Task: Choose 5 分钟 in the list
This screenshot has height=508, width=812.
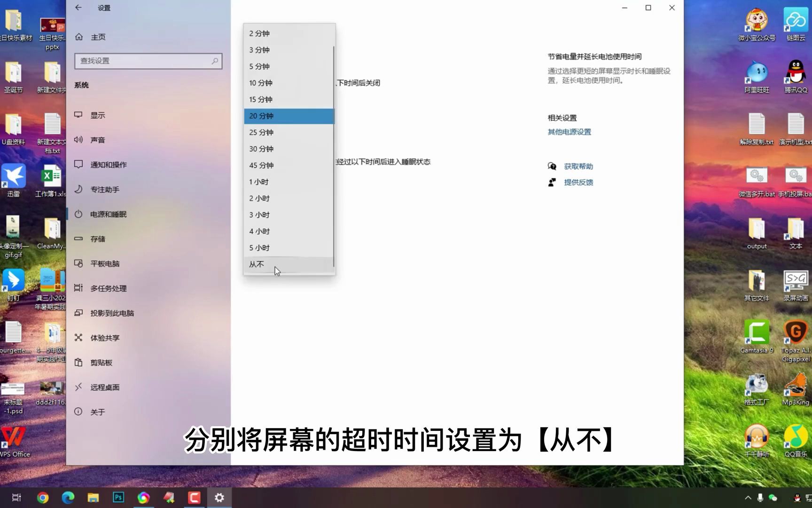Action: 289,66
